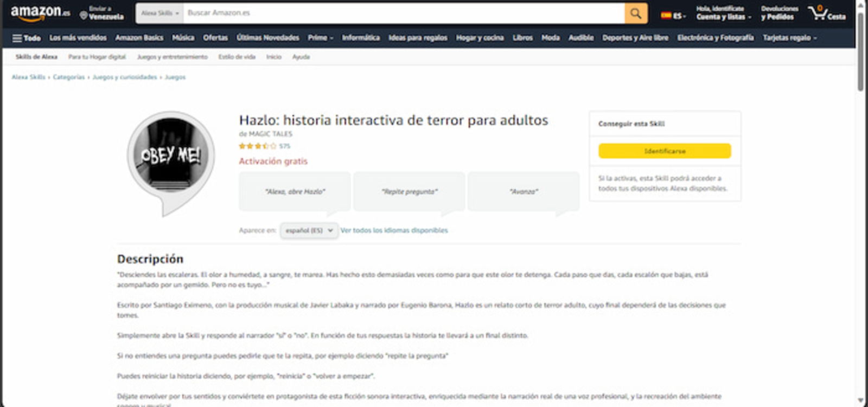Open Informática in the navigation bar
The image size is (868, 407).
pos(361,38)
